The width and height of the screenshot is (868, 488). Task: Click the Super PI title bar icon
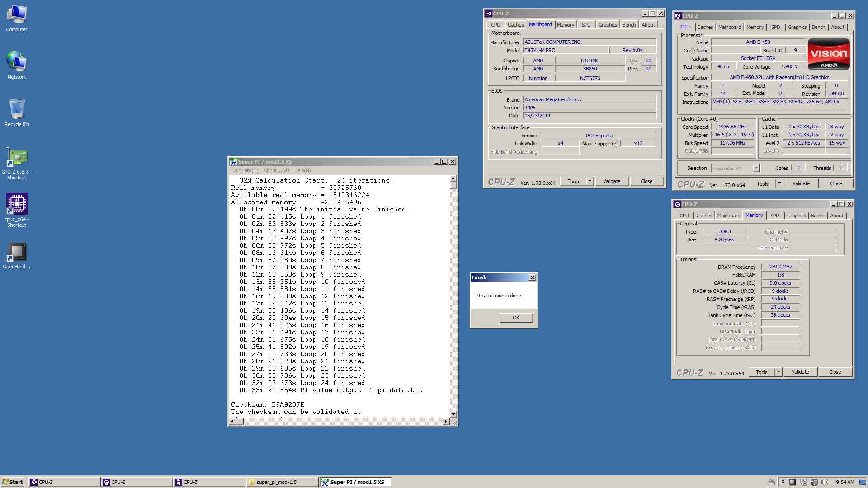[x=233, y=162]
